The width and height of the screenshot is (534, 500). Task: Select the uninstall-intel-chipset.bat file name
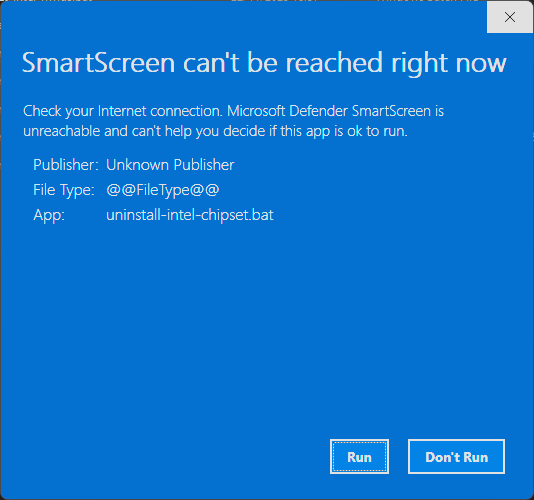click(190, 215)
